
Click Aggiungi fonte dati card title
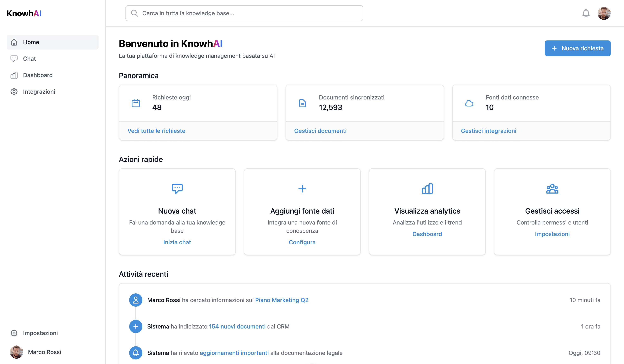pos(302,211)
